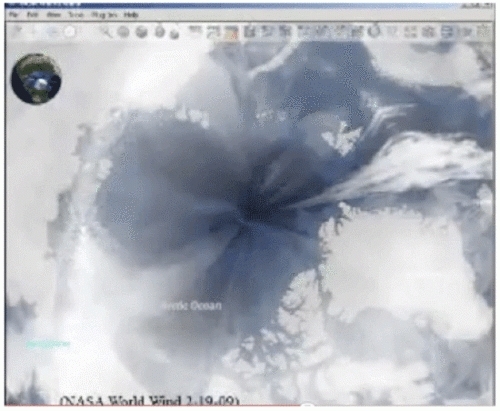
Task: Click the circular ring toolbar icon
Action: click(375, 31)
